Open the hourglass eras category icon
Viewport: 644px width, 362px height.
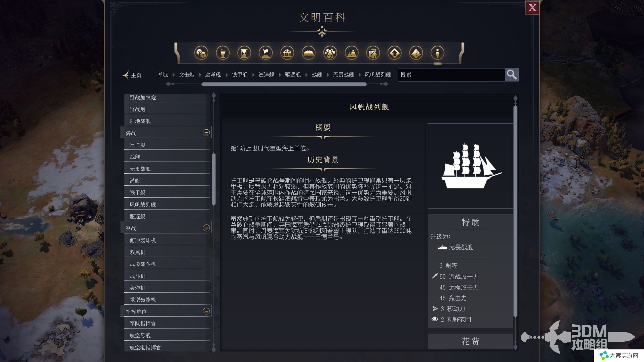pos(244,53)
